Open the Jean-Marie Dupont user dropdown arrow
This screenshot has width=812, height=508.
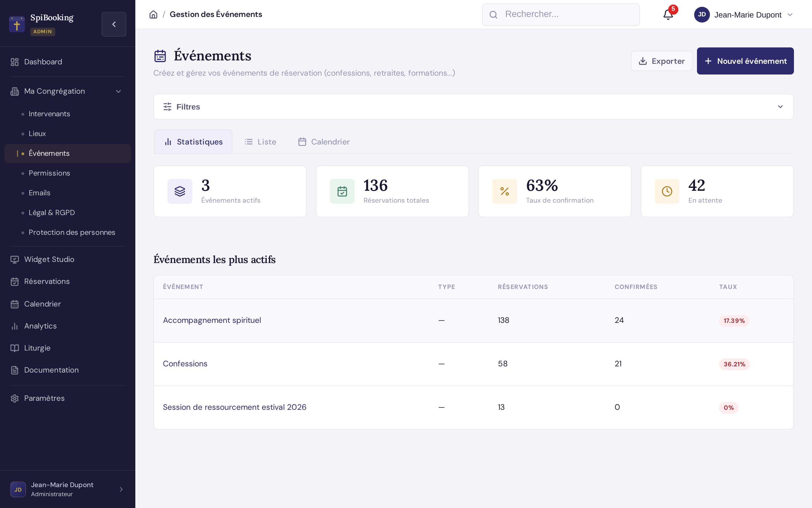tap(790, 15)
